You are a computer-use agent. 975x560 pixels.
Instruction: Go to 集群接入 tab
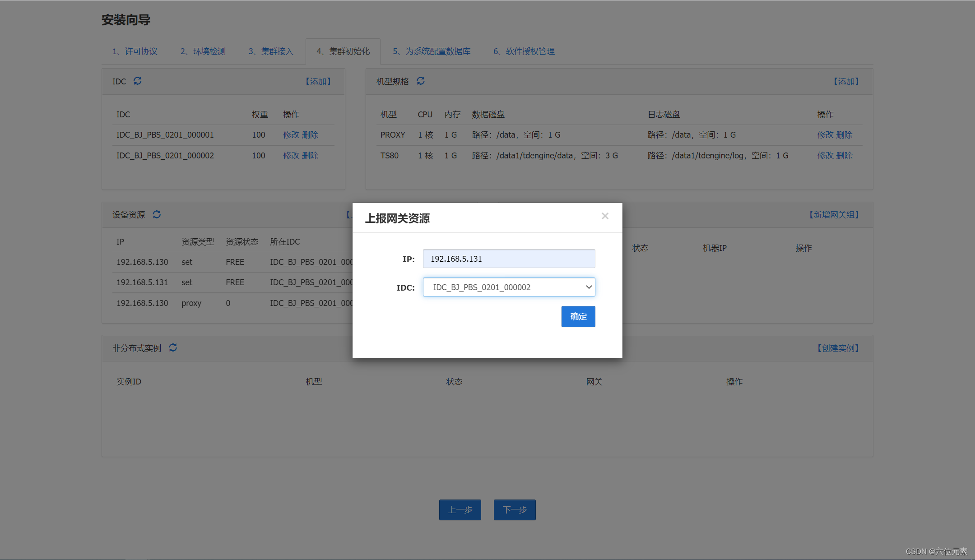pos(271,51)
